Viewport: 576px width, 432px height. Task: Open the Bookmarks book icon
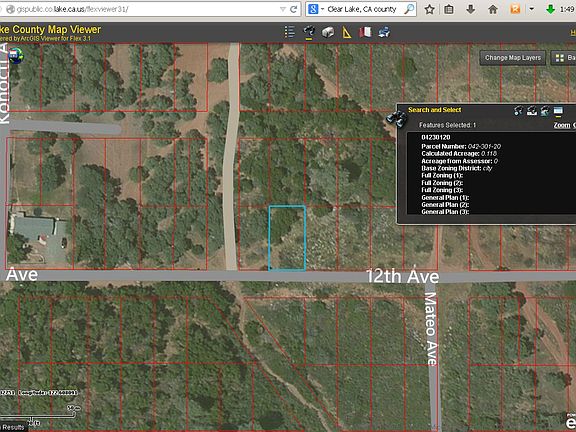365,32
